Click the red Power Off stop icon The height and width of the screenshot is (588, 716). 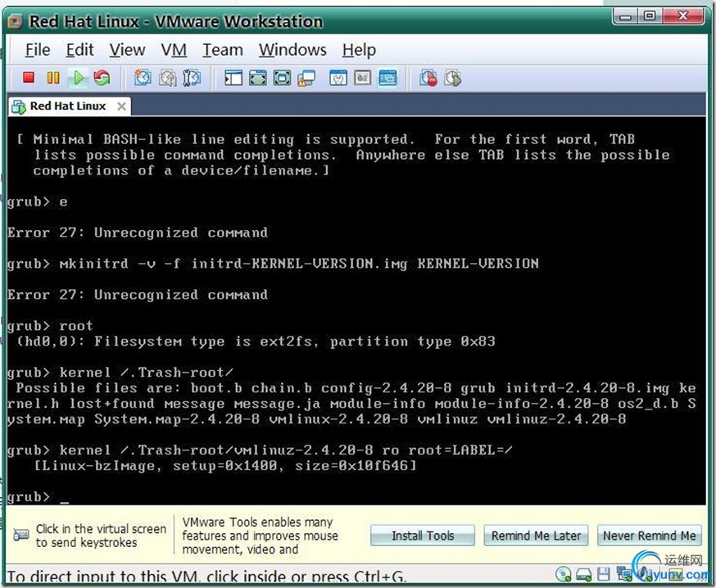29,78
